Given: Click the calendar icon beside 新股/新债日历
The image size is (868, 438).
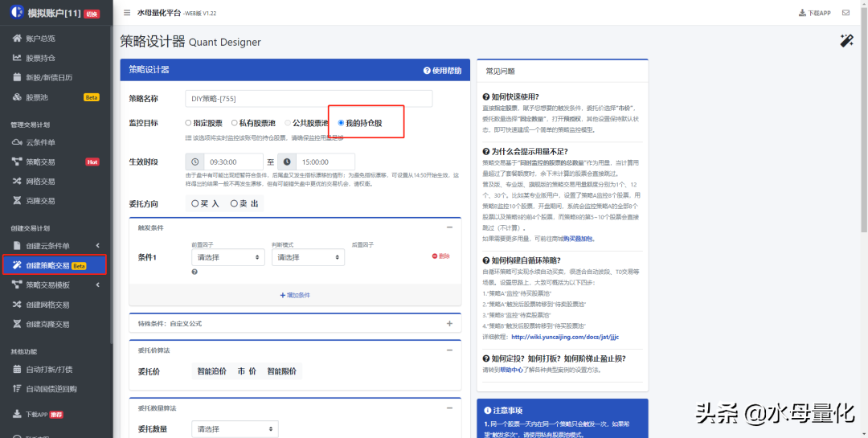Looking at the screenshot, I should (17, 77).
